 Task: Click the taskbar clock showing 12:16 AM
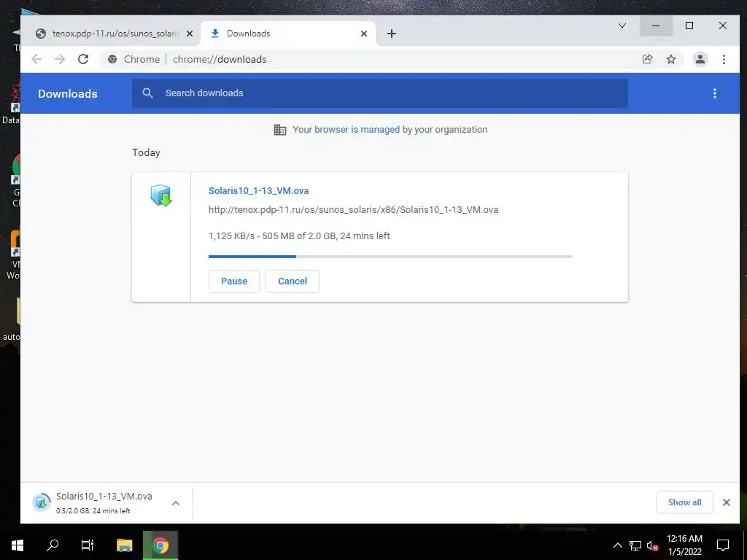coord(684,545)
